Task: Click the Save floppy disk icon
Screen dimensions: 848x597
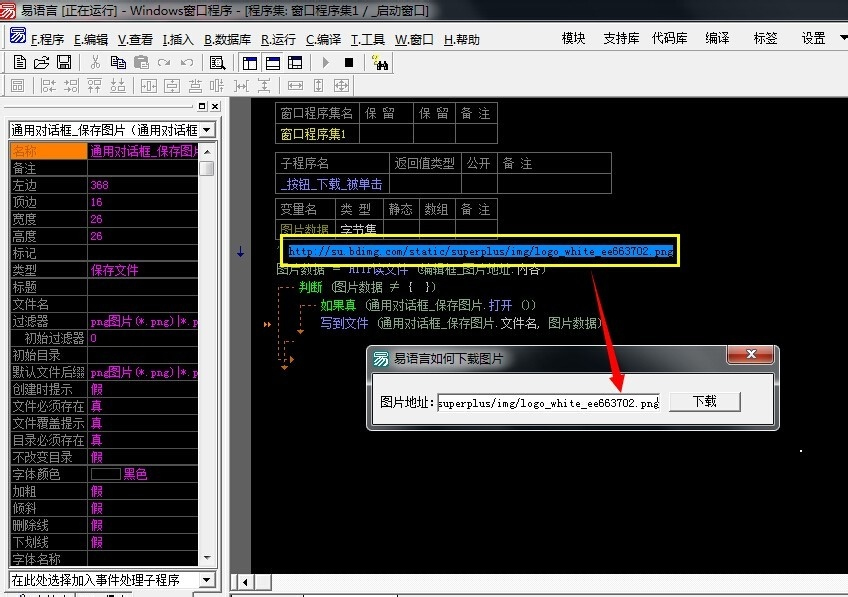Action: [63, 62]
